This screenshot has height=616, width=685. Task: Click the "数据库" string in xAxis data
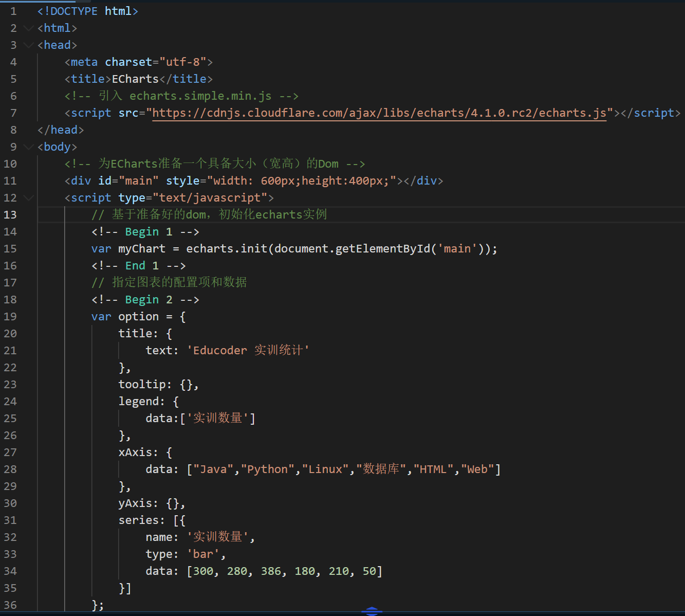click(x=381, y=469)
